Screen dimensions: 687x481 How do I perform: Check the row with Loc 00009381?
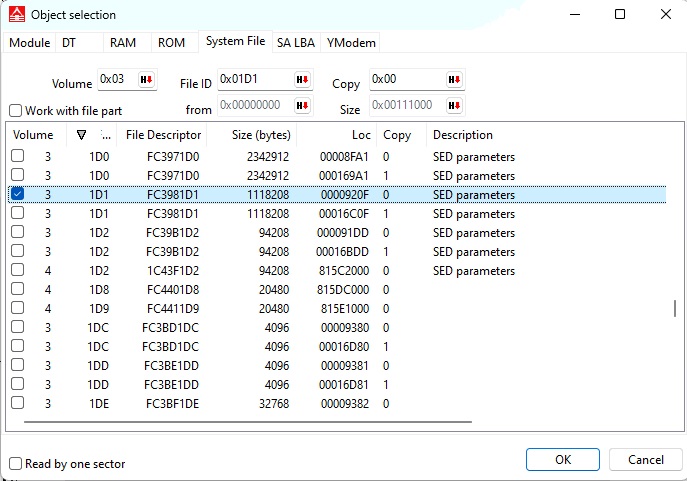18,365
